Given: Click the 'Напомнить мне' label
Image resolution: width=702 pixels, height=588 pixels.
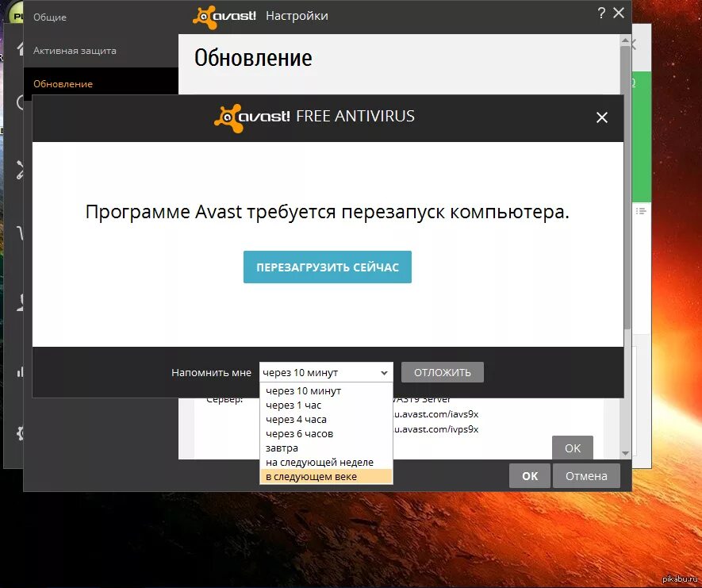Looking at the screenshot, I should [211, 373].
